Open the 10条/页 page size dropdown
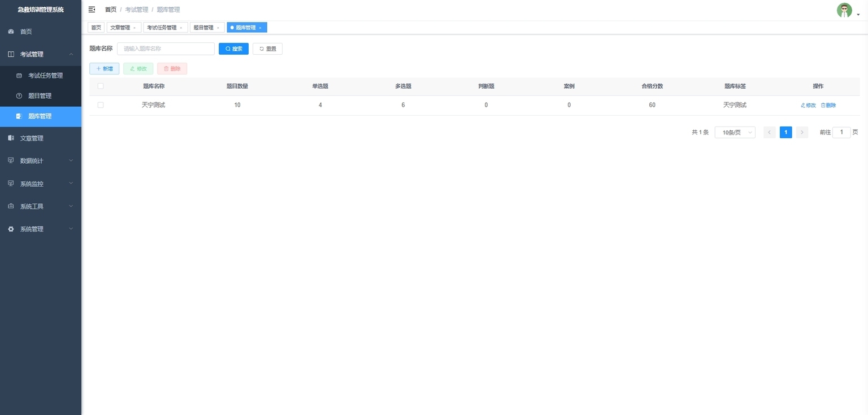The height and width of the screenshot is (415, 868). [735, 132]
